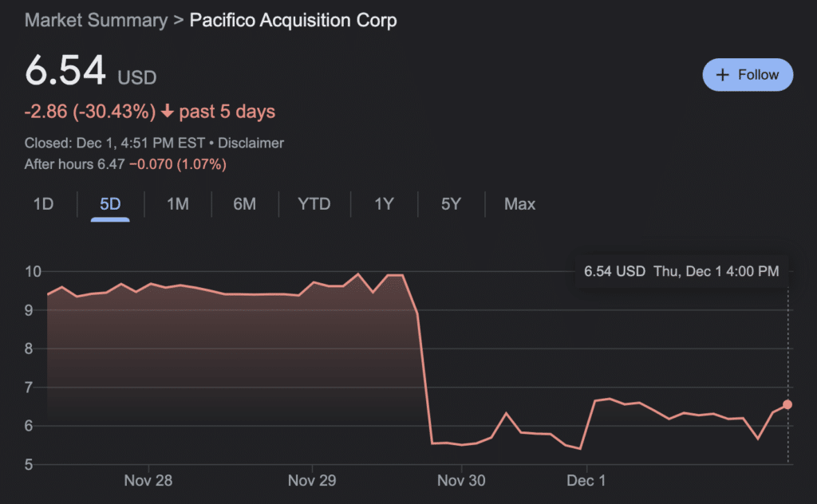Click the 10 value on price axis
817x504 pixels.
pyautogui.click(x=33, y=271)
